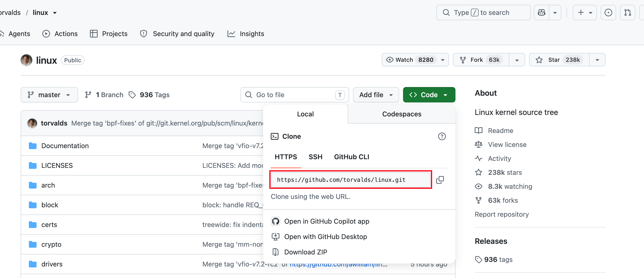Open pull requests icon in header
This screenshot has width=644, height=278.
627,13
